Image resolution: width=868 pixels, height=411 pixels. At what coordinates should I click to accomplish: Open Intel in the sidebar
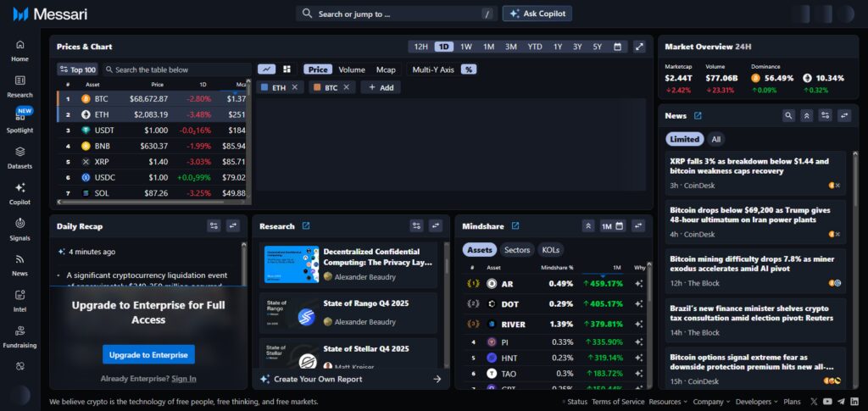coord(20,302)
